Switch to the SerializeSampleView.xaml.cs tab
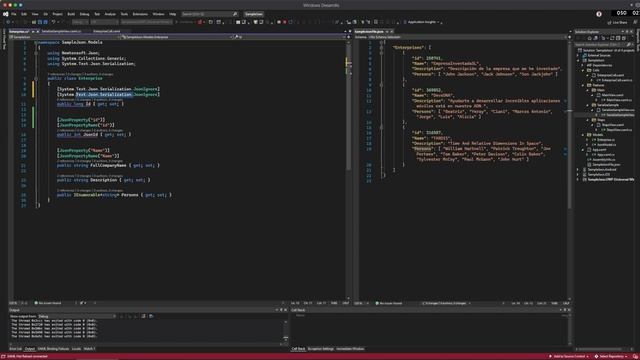The width and height of the screenshot is (640, 360). coord(61,31)
